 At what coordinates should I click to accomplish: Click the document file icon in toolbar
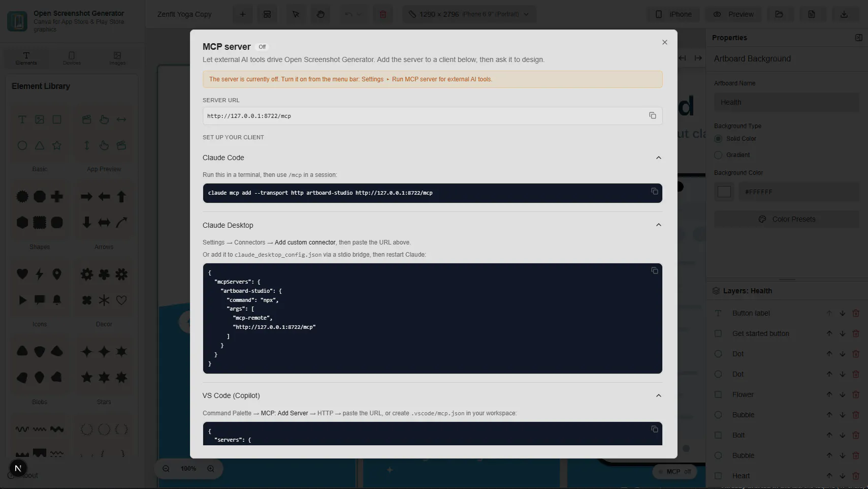tap(811, 14)
